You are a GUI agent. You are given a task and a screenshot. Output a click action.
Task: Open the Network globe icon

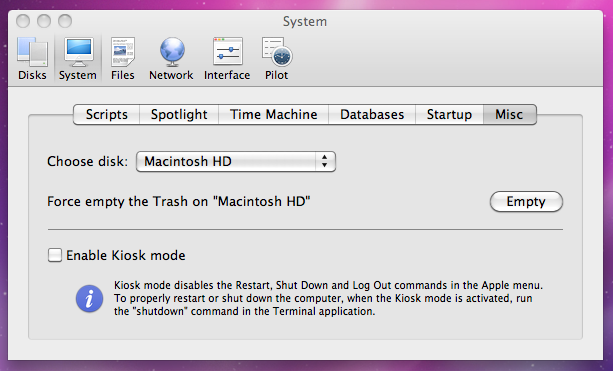click(172, 52)
